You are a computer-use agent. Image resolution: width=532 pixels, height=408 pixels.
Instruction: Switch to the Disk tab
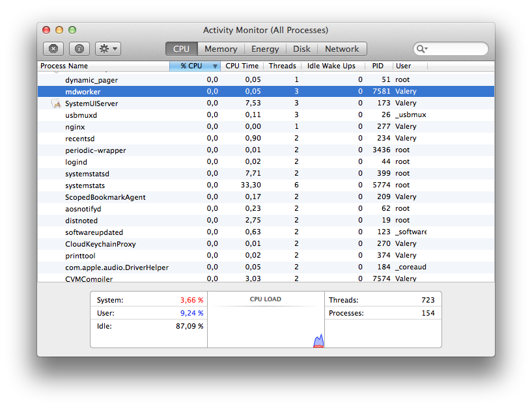(x=301, y=49)
